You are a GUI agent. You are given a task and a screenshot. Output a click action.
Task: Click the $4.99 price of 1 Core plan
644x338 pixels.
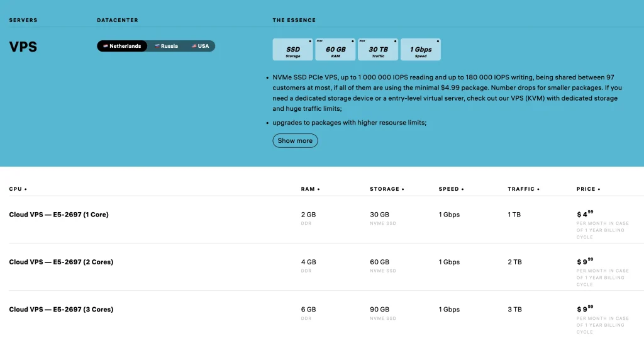click(585, 214)
